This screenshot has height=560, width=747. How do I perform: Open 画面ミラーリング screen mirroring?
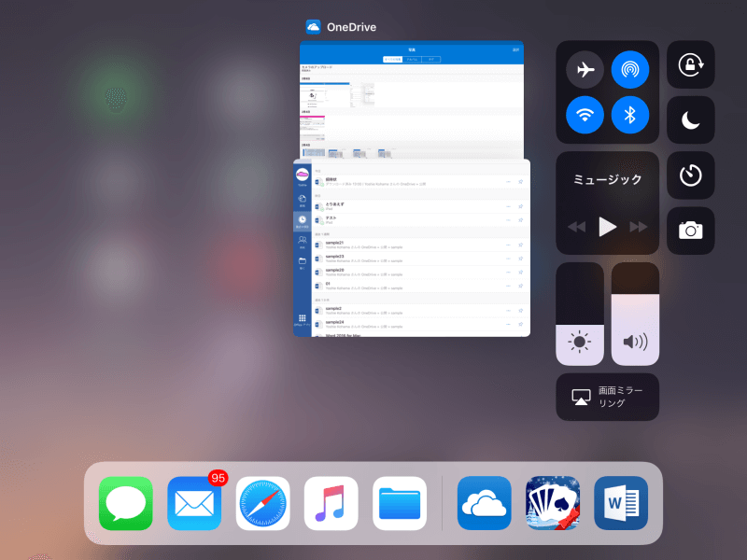pyautogui.click(x=608, y=397)
